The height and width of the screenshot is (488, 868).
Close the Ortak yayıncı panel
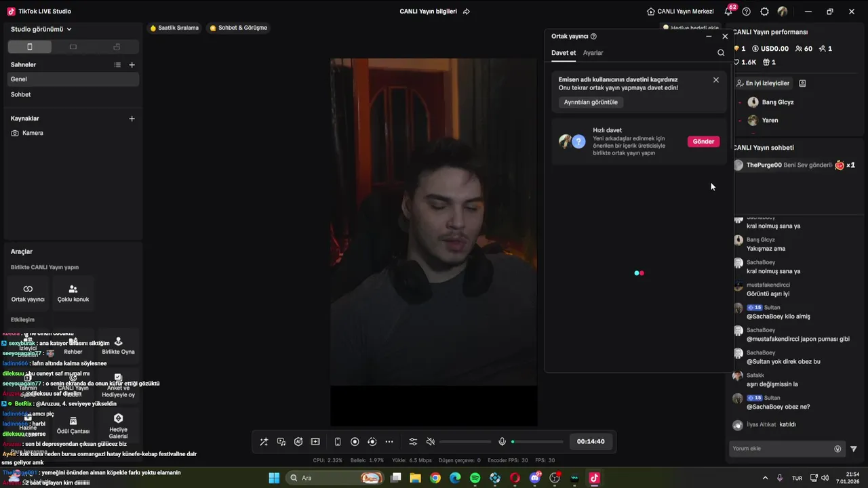point(725,37)
